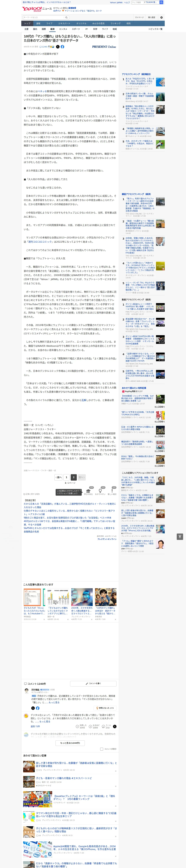Open the top-ranked article about 年金月22万円

click(x=140, y=81)
